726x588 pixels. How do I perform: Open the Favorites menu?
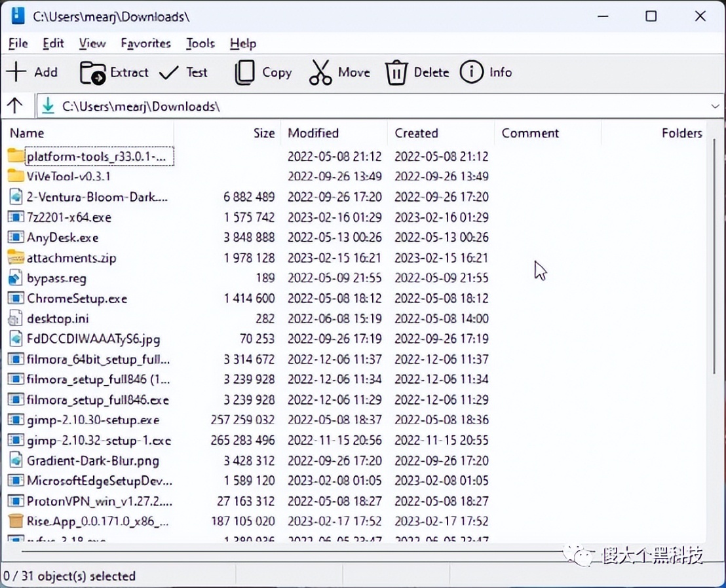(145, 43)
